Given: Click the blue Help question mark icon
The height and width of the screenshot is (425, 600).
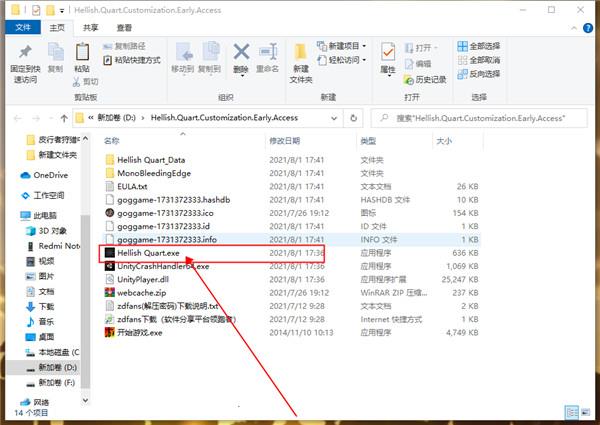Looking at the screenshot, I should (x=588, y=28).
